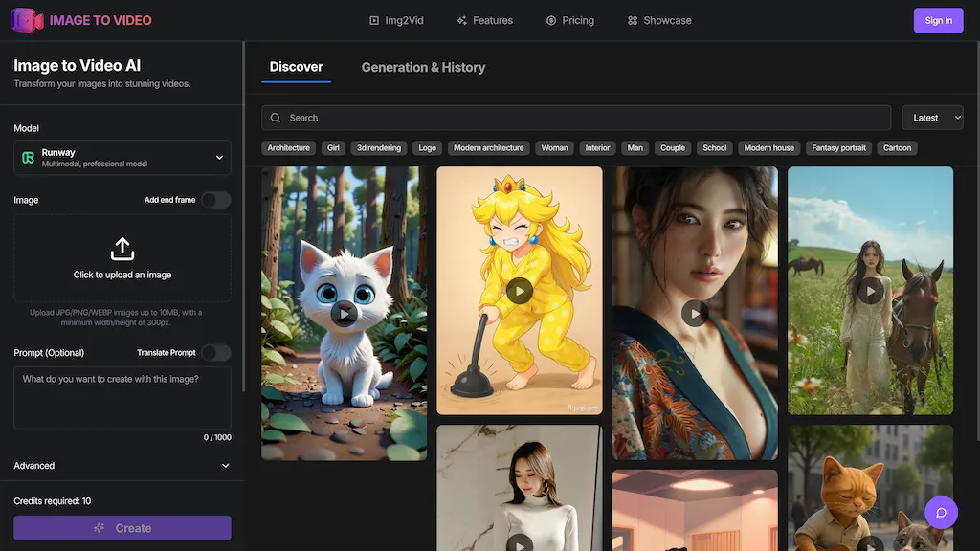Select the Logo tag
The height and width of the screenshot is (551, 980).
pyautogui.click(x=428, y=148)
